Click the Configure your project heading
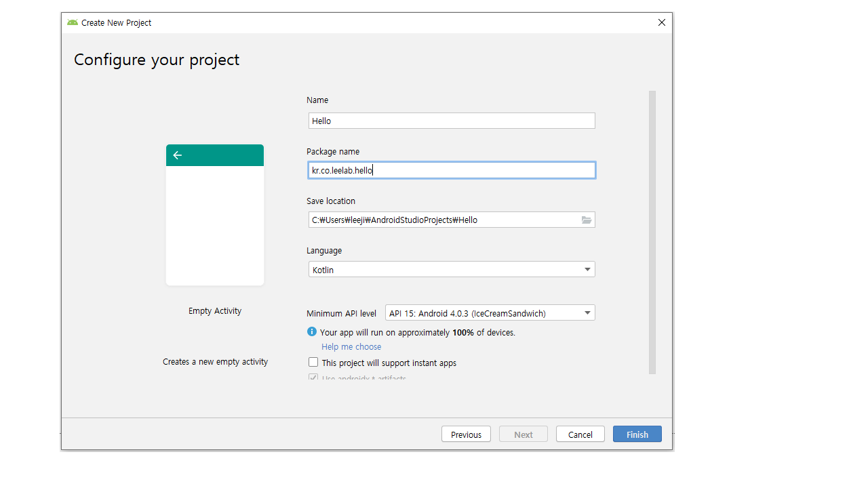Viewport: 868px width, 488px height. coord(157,60)
